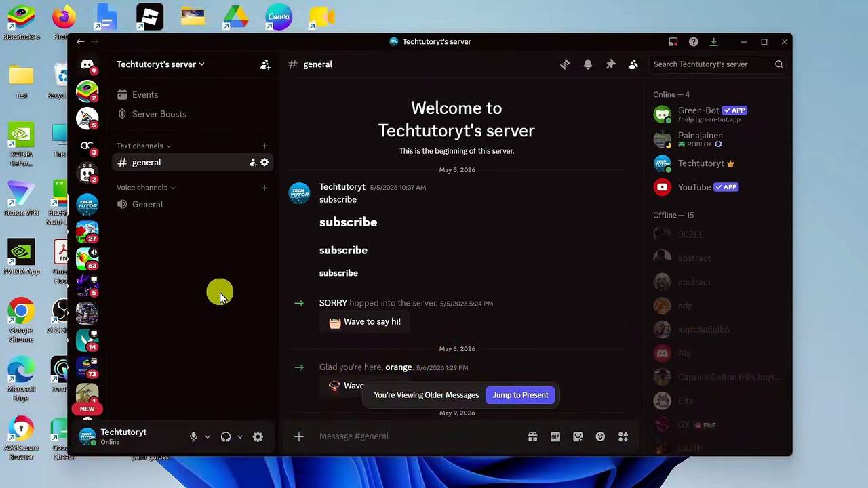The height and width of the screenshot is (488, 868).
Task: Open server icon with 27 badge
Action: pos(87,230)
